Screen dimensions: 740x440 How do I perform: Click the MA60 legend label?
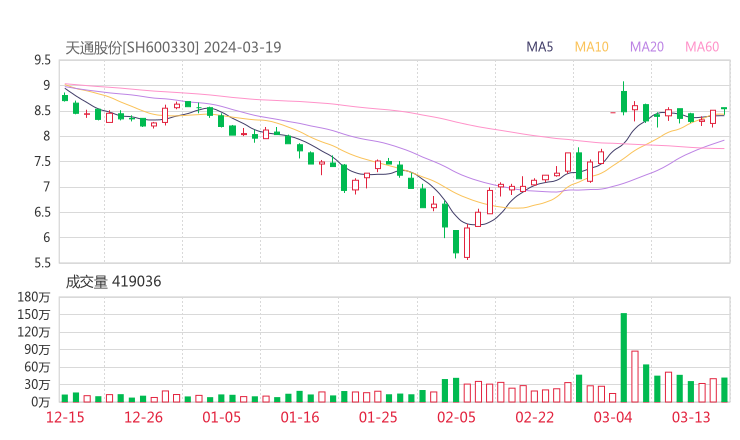click(702, 47)
